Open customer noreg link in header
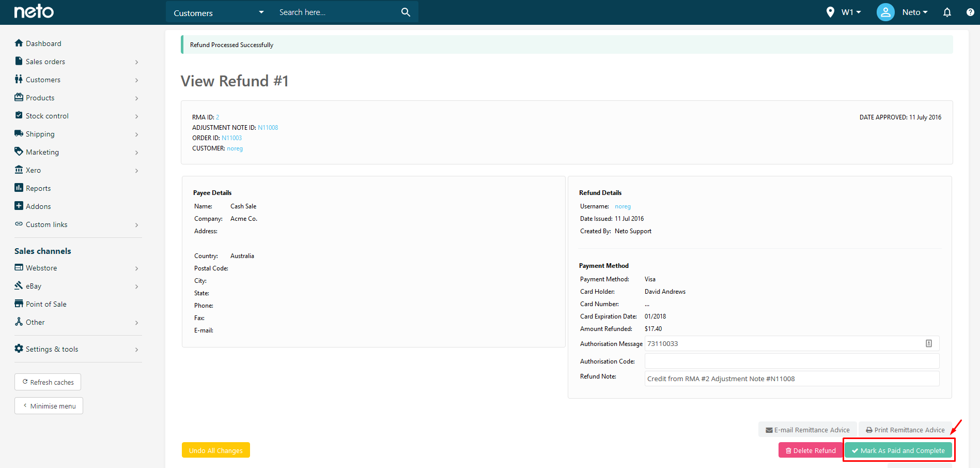 coord(235,148)
